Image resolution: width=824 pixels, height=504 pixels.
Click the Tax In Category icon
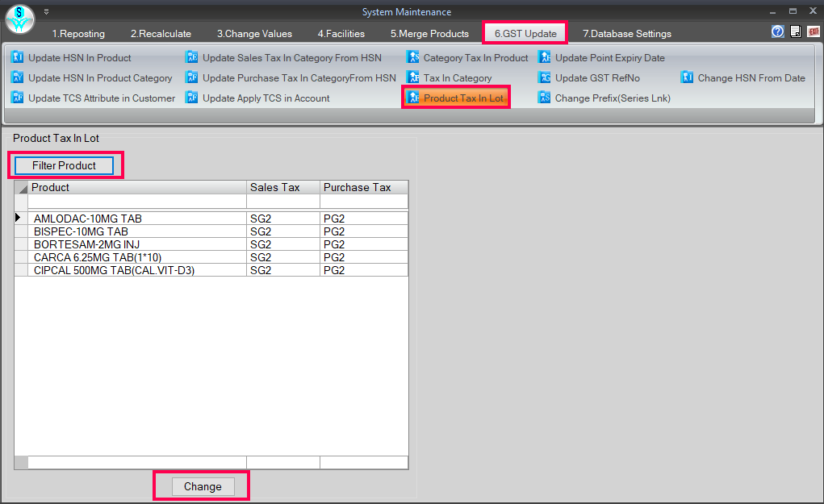coord(413,77)
